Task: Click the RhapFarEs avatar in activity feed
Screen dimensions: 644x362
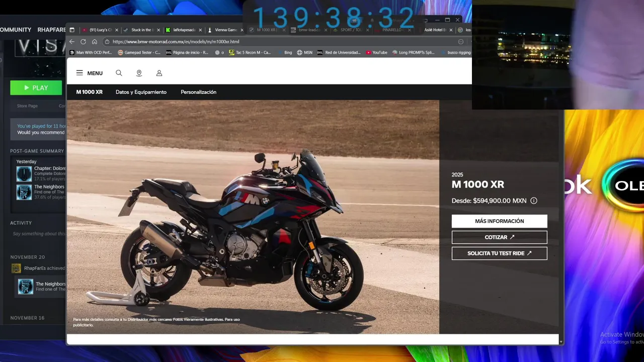Action: pyautogui.click(x=16, y=268)
